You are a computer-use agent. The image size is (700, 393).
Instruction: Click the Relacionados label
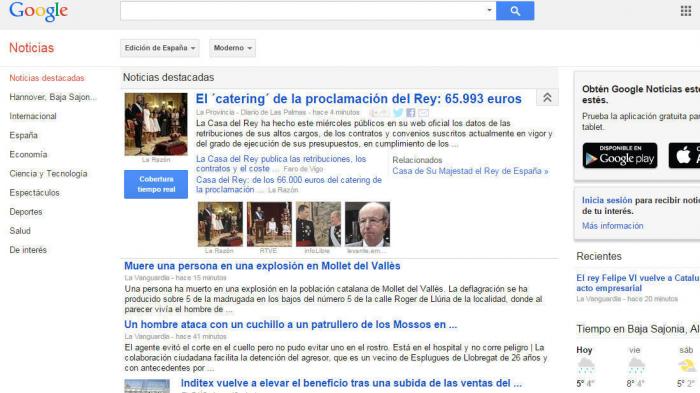[x=417, y=160]
